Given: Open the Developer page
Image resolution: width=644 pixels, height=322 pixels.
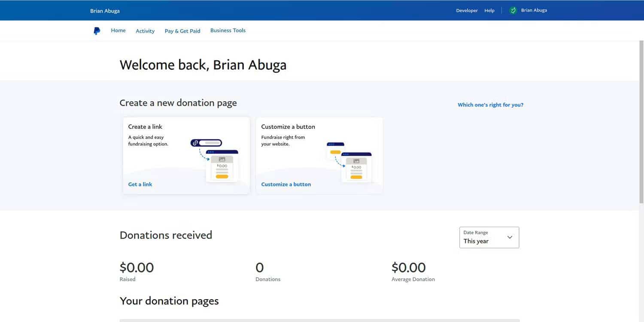Looking at the screenshot, I should [x=467, y=10].
